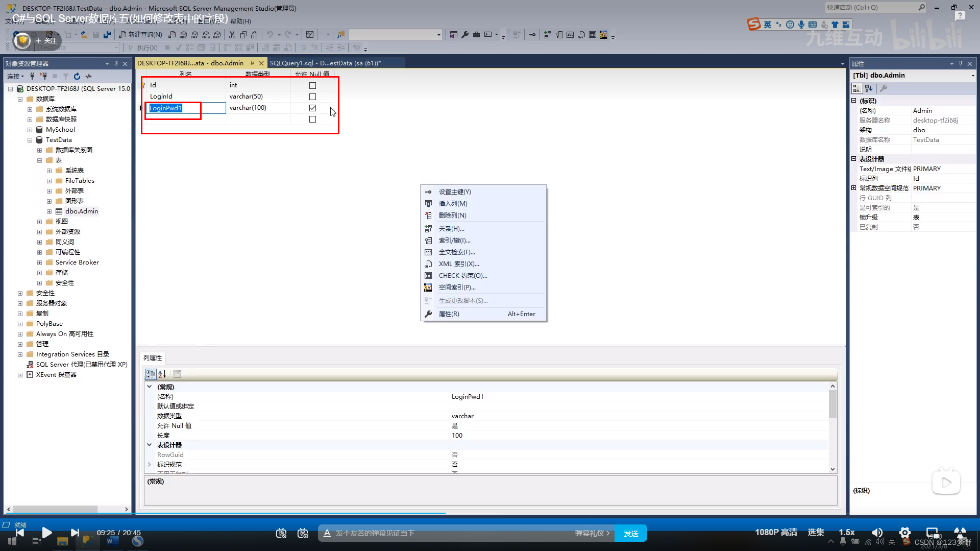Toggle Allow Nulls checkbox in empty new row
The width and height of the screenshot is (980, 551).
click(x=312, y=119)
